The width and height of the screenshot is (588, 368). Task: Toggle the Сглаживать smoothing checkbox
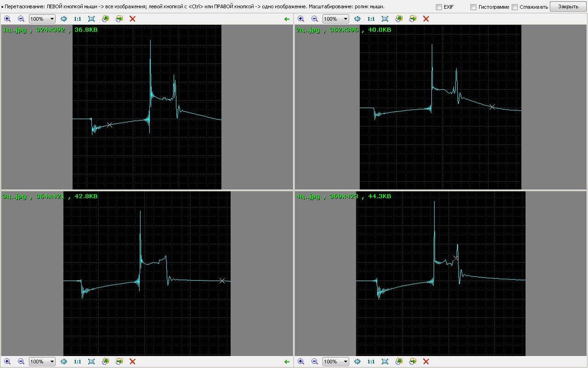pos(514,7)
